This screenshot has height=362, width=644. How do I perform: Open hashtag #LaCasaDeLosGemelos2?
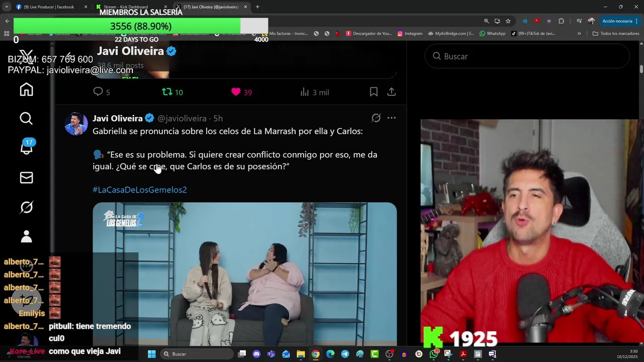tap(139, 190)
